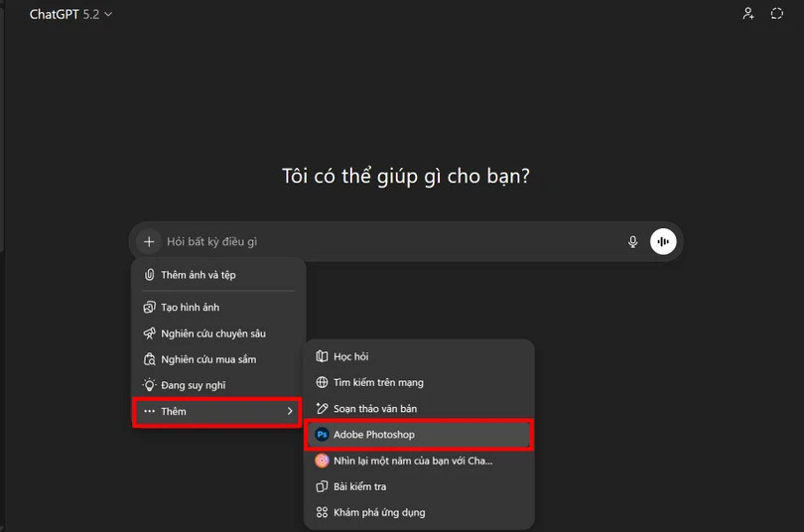Choose Nghiên cứu chuyên sâu option
The image size is (804, 532).
[x=212, y=333]
